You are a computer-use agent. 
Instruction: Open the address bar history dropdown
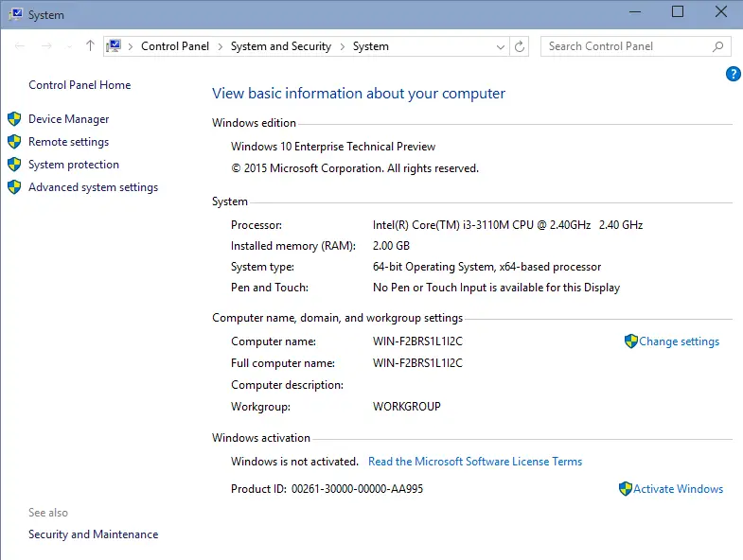tap(501, 46)
